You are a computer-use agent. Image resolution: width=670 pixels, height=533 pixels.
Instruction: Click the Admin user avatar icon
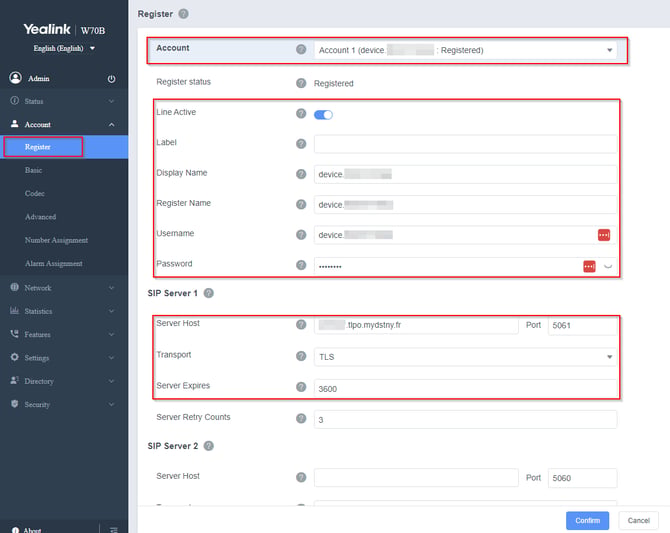16,78
